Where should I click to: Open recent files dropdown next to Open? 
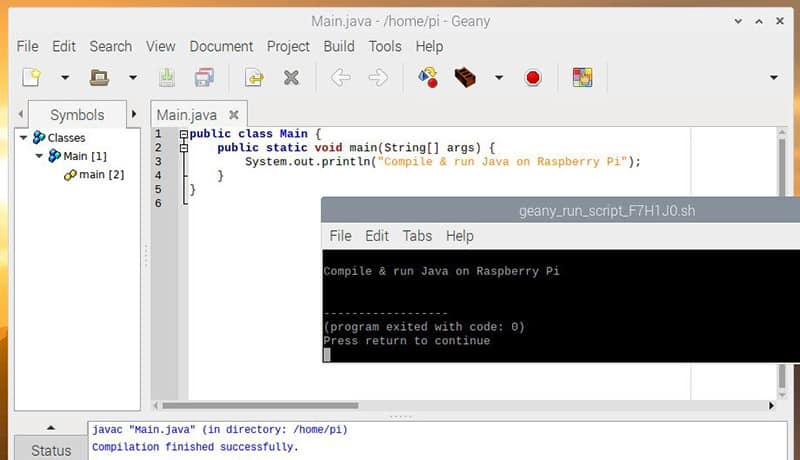(x=132, y=77)
